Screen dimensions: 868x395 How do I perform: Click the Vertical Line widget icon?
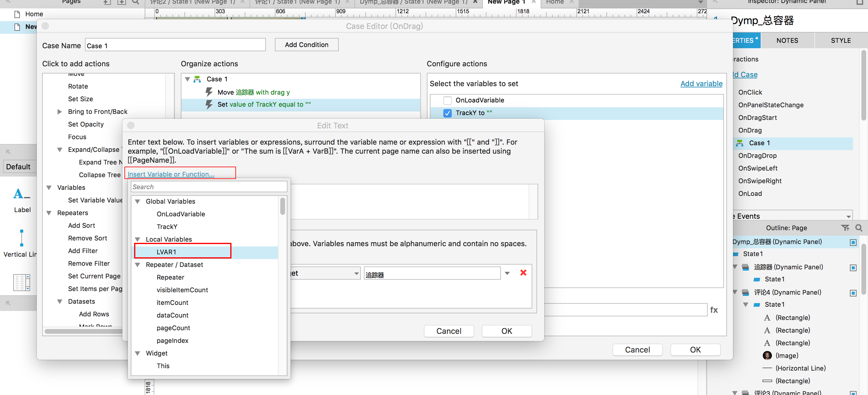coord(22,238)
